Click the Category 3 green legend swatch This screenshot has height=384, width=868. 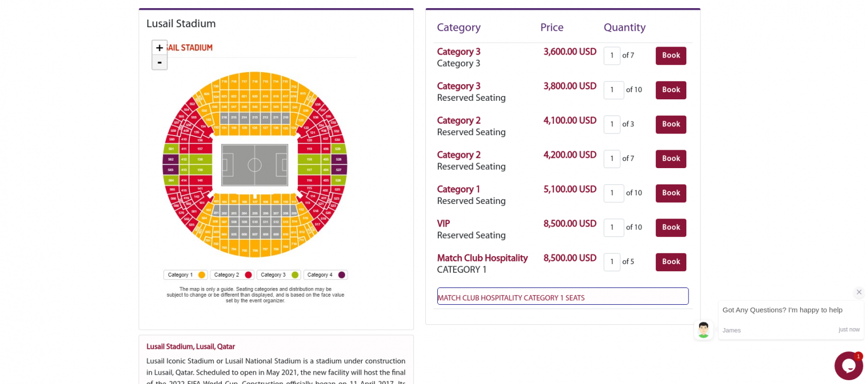(x=295, y=275)
